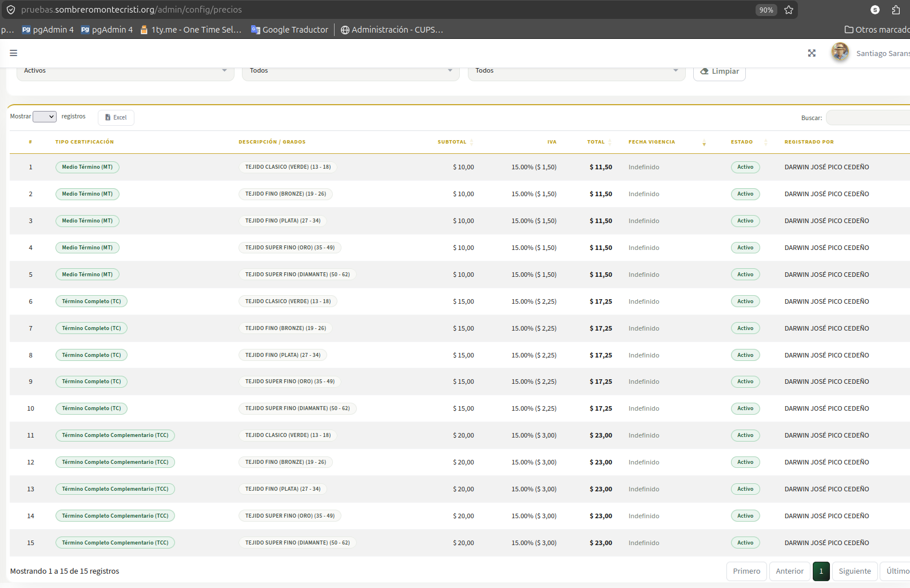This screenshot has width=910, height=588.
Task: Click the user avatar photo
Action: tap(840, 53)
